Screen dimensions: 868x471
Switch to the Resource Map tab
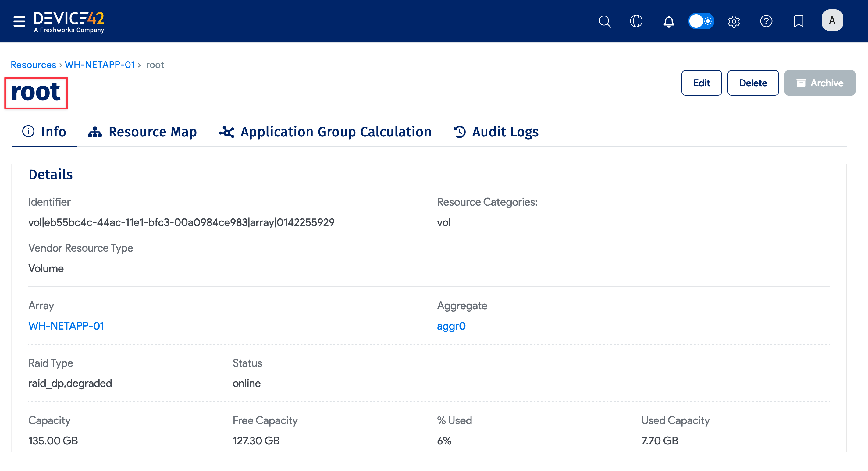click(x=143, y=132)
